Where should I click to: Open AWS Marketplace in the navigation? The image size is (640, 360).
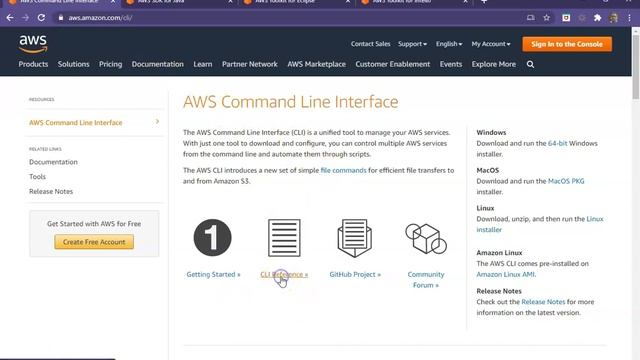coord(316,64)
